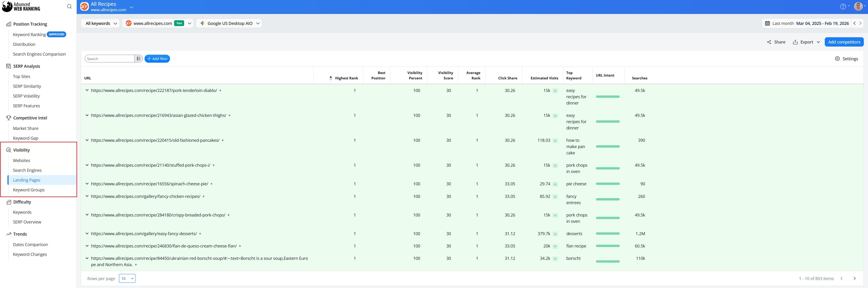Viewport: 868px width, 288px height.
Task: Open Dates Comparison under Trends
Action: coord(30,244)
